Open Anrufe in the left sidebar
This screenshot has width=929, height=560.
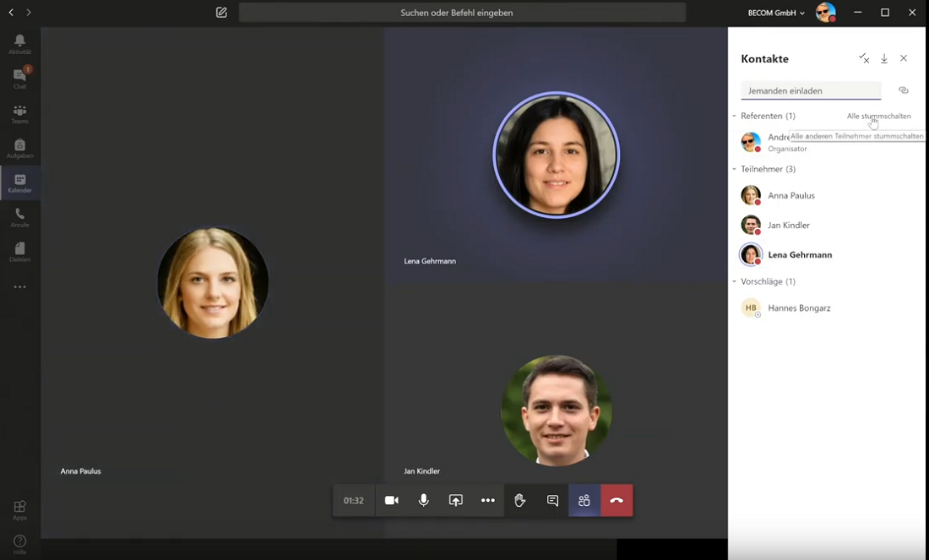click(x=19, y=218)
